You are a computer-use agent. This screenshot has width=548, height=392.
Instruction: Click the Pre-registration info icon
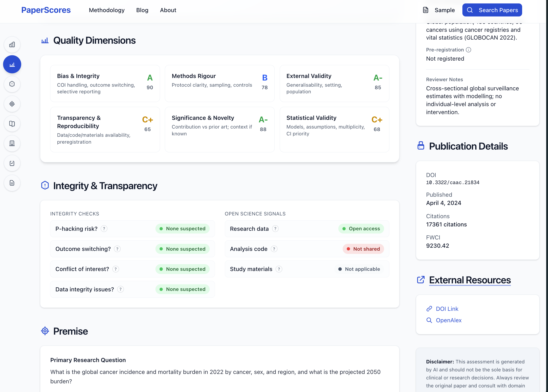click(469, 50)
